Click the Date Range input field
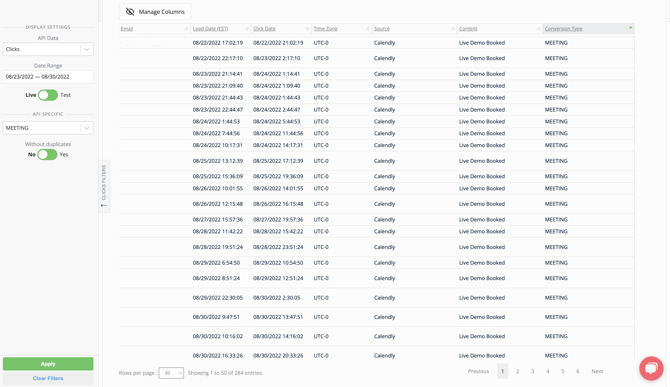 coord(48,77)
